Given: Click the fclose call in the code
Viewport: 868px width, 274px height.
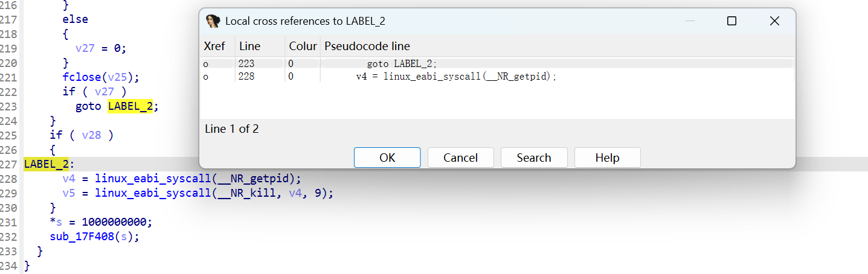Looking at the screenshot, I should (x=80, y=77).
